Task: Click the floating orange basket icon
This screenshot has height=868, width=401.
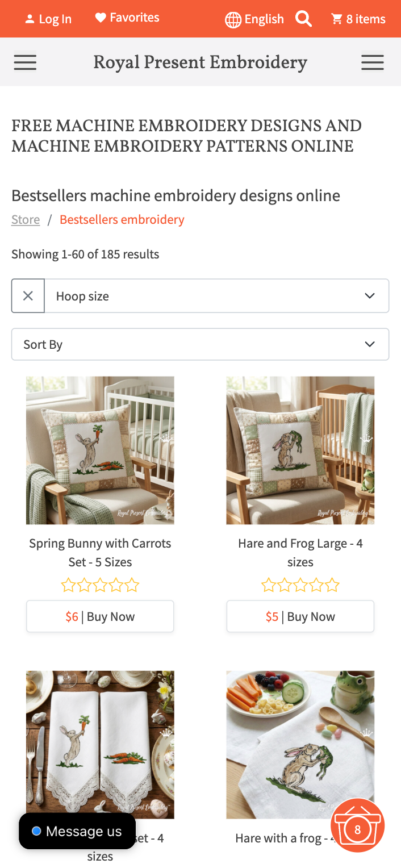Action: [357, 827]
